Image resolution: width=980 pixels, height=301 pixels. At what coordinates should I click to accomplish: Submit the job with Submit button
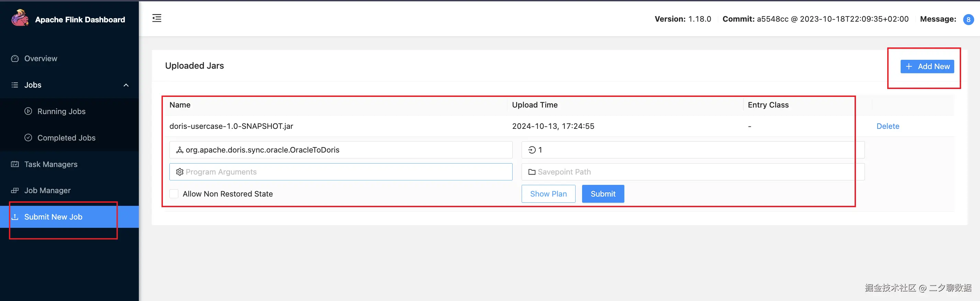[x=603, y=194]
